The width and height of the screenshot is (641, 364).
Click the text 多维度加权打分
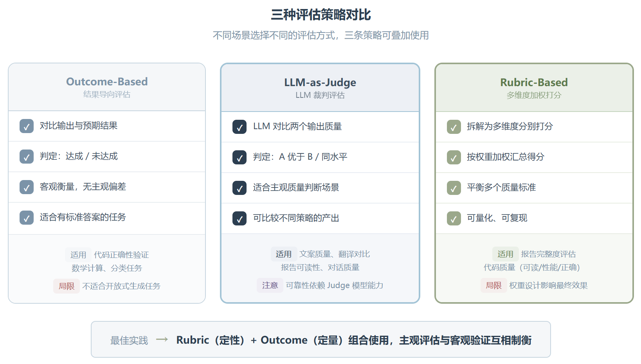pyautogui.click(x=534, y=95)
